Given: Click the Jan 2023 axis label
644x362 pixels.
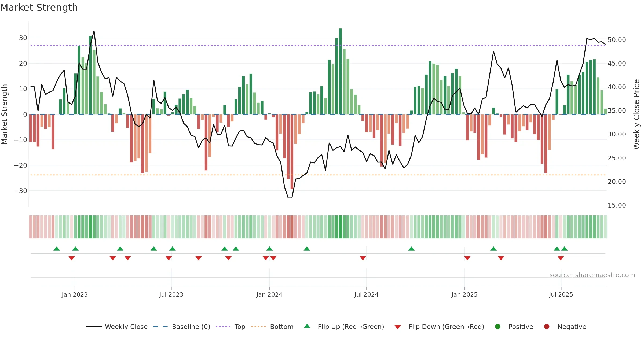Looking at the screenshot, I should (x=75, y=294).
